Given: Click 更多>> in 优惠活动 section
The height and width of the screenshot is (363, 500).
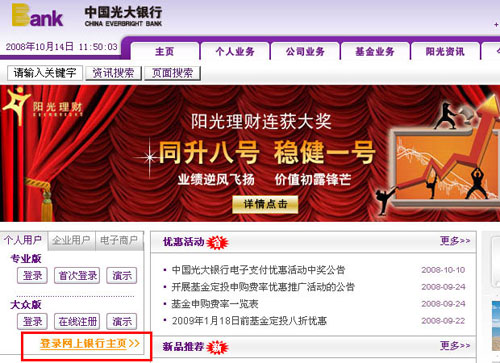Looking at the screenshot, I should click(455, 241).
